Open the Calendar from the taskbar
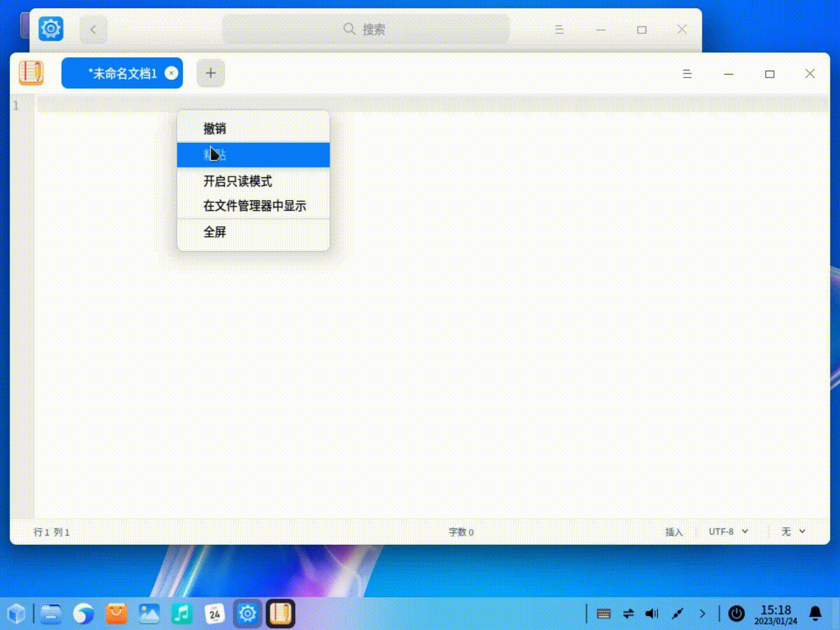Viewport: 840px width, 630px height. click(215, 613)
